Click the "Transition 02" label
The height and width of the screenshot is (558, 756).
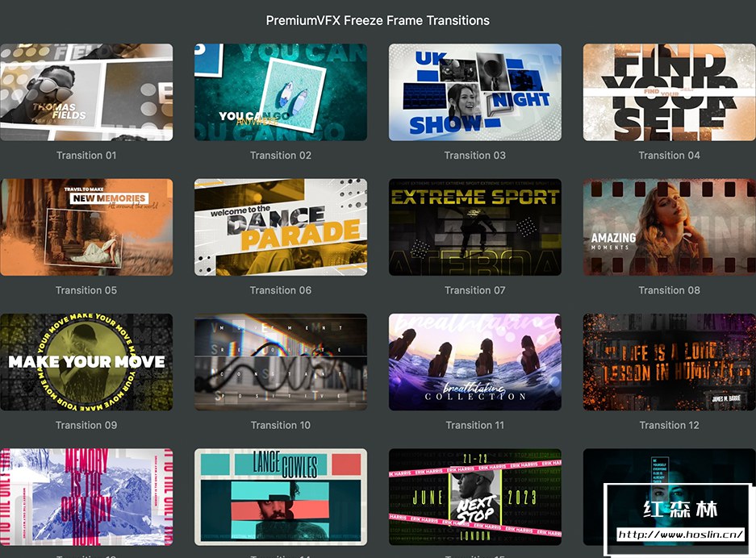(281, 155)
